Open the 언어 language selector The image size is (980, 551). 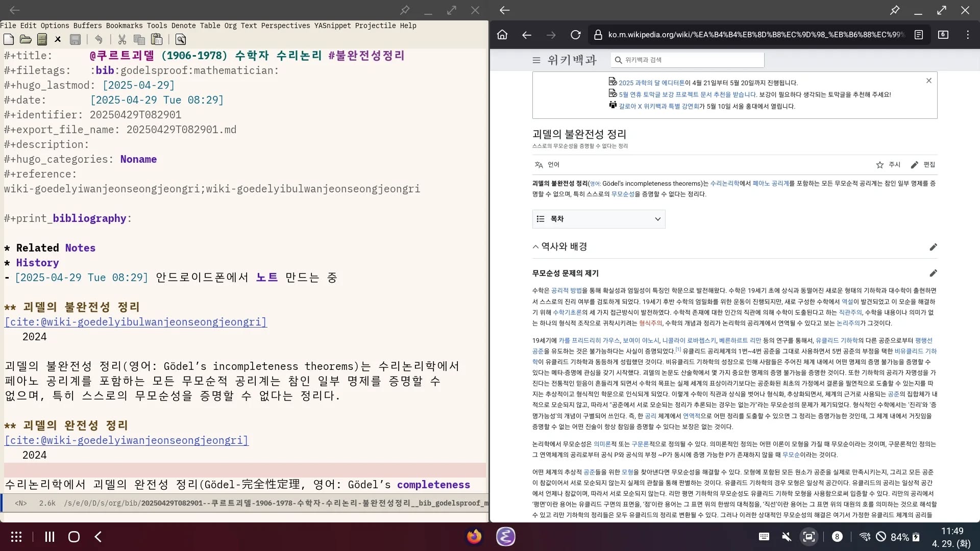coord(547,165)
